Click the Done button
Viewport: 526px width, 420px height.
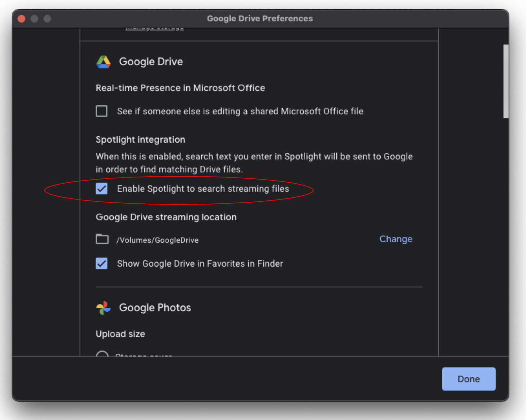pos(469,379)
